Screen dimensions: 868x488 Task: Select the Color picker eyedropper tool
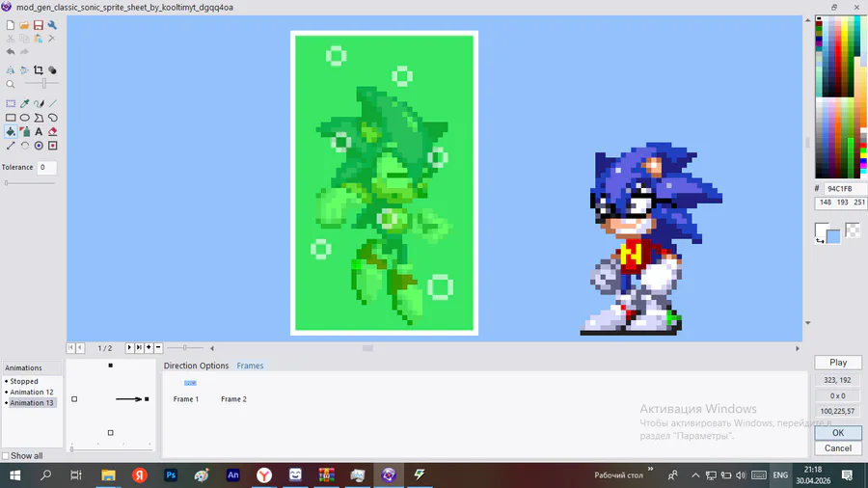pyautogui.click(x=24, y=103)
